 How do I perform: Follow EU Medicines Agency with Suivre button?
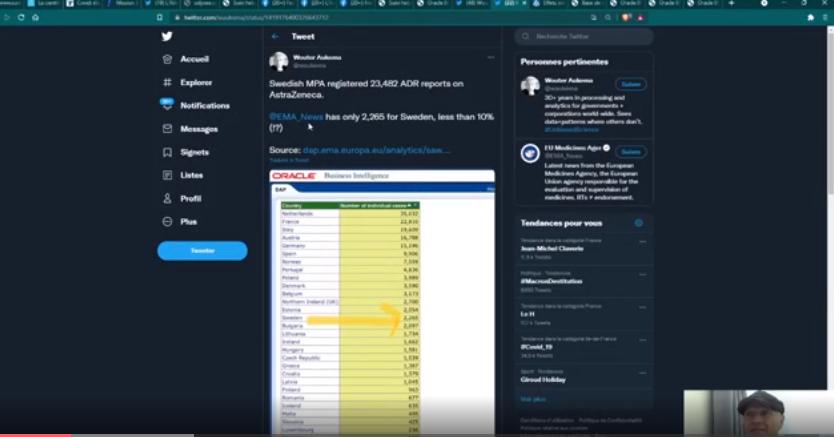631,152
